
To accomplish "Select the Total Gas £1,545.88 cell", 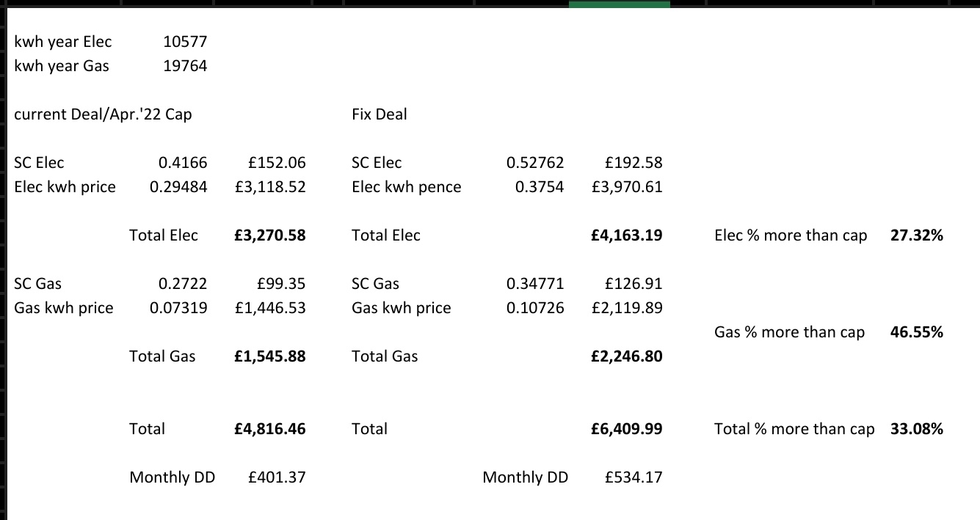I will pos(270,356).
